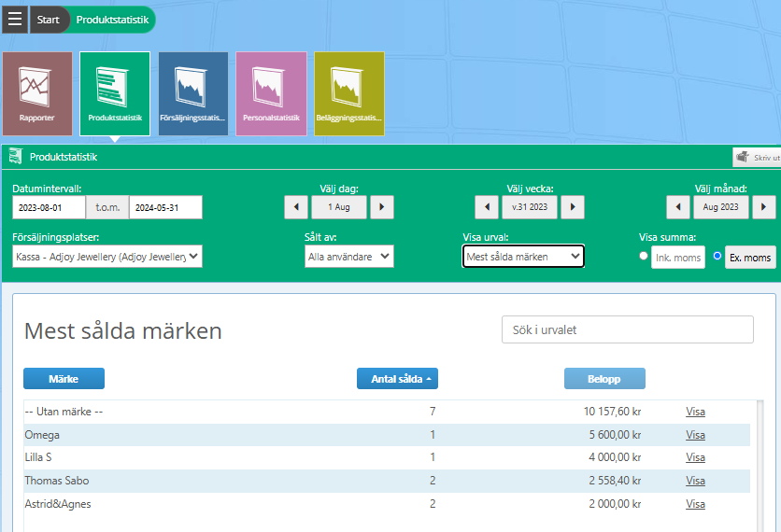The image size is (781, 532).
Task: Click the end date field 2024-05-31
Action: [x=166, y=207]
